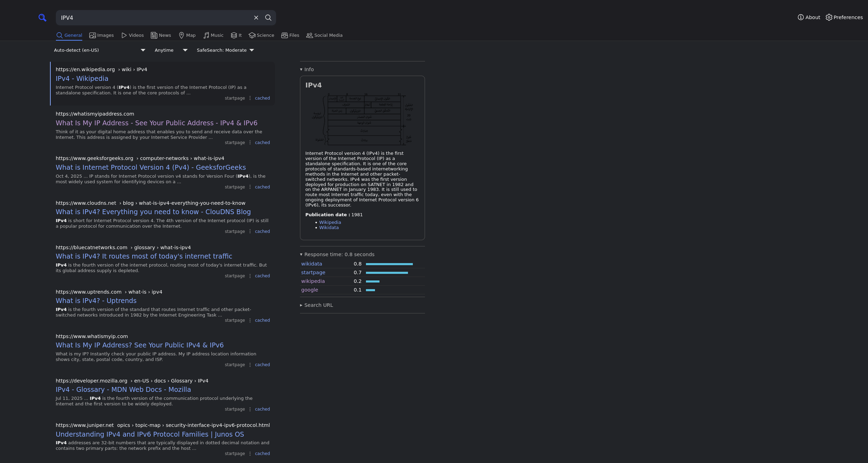Open the IPv4 - Wikipedia result link

pyautogui.click(x=82, y=79)
